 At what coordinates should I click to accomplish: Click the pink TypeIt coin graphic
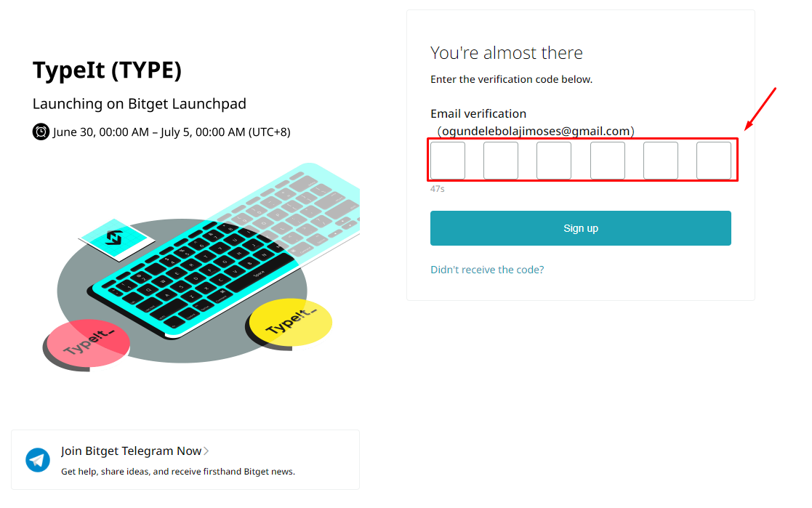(87, 344)
